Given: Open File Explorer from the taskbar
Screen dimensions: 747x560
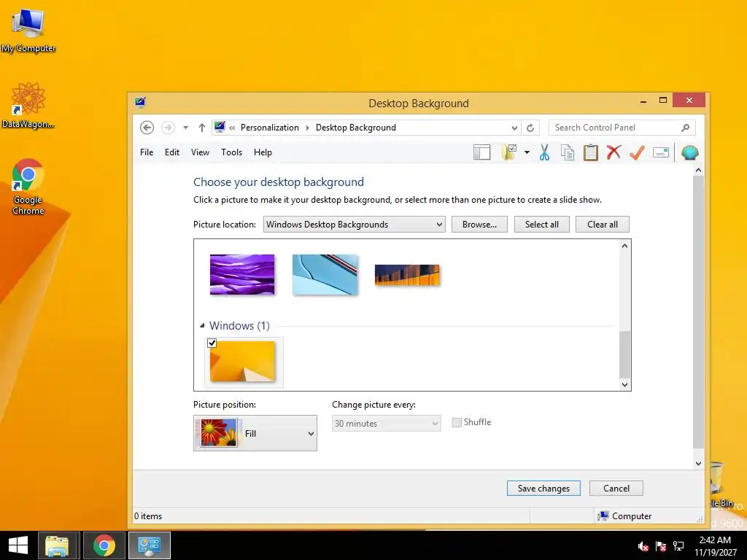Looking at the screenshot, I should point(57,545).
